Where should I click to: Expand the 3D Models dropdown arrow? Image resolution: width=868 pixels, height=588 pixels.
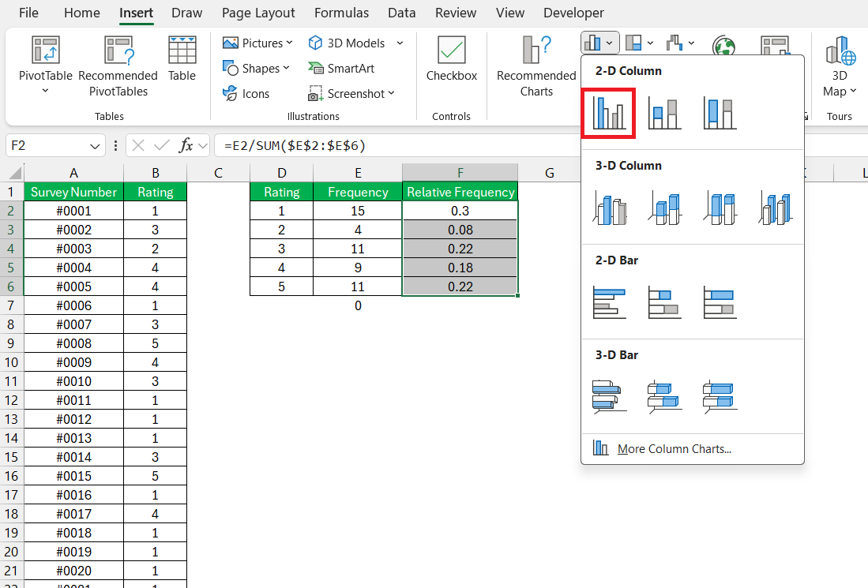pyautogui.click(x=400, y=43)
